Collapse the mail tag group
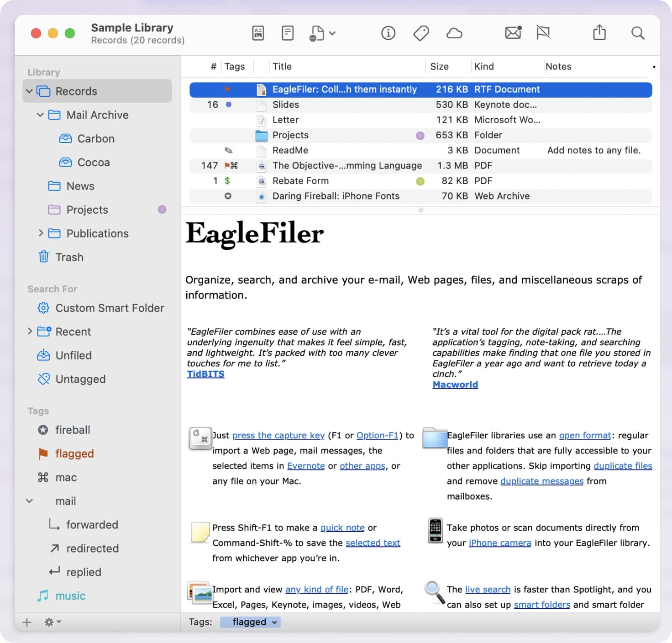This screenshot has width=672, height=643. pos(29,501)
